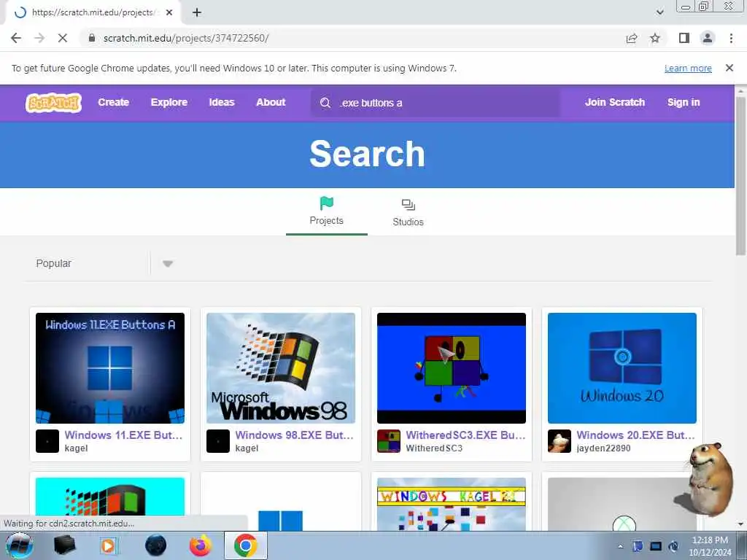Viewport: 747px width, 560px height.
Task: Open the Explore menu item
Action: (x=169, y=102)
